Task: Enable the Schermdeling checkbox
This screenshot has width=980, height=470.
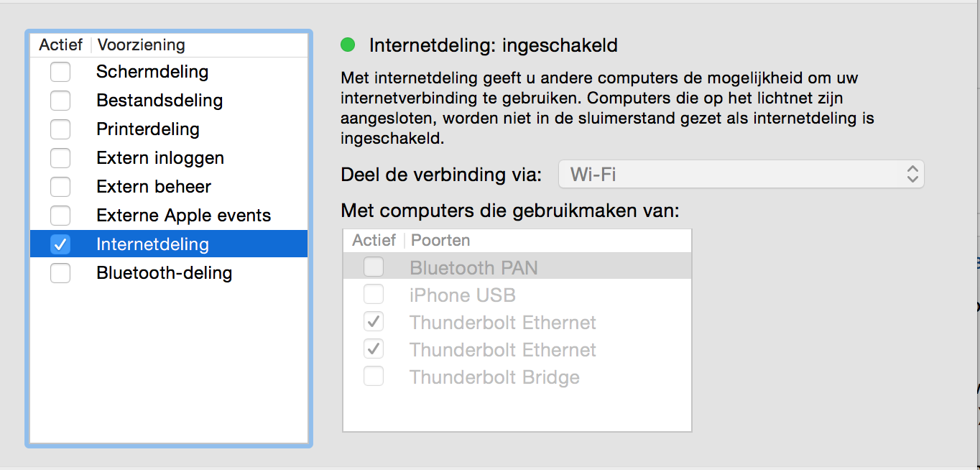Action: point(60,72)
